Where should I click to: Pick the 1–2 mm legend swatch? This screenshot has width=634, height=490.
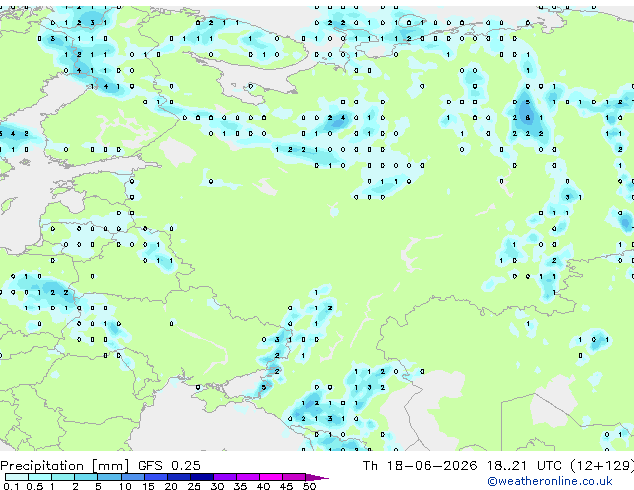click(63, 477)
